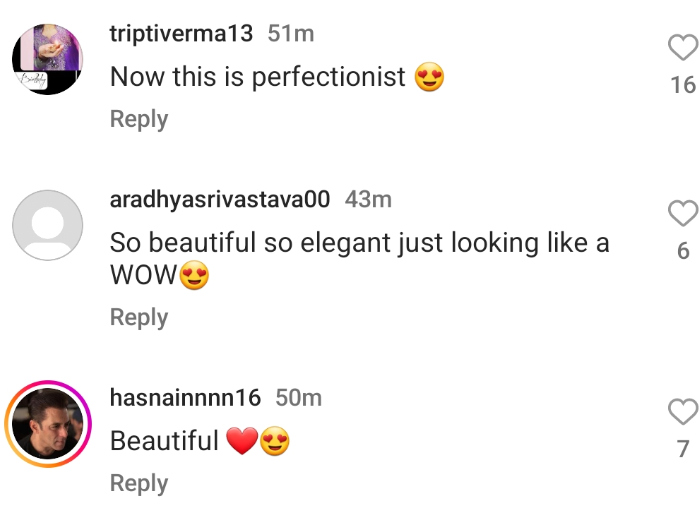This screenshot has width=700, height=511.
Task: Click the "Now this is perfectionist" comment text
Action: click(x=260, y=77)
